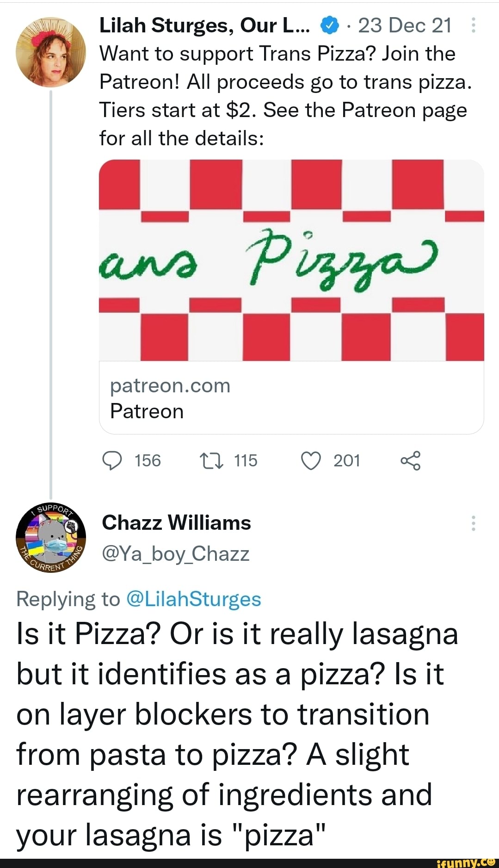Click the @LilahSturges mention link
499x868 pixels.
pos(193,599)
